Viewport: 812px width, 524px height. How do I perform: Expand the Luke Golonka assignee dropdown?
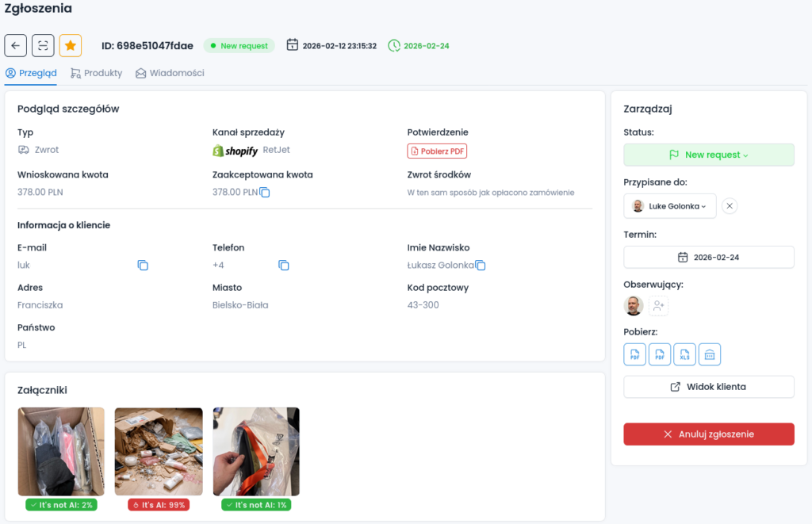coord(670,206)
